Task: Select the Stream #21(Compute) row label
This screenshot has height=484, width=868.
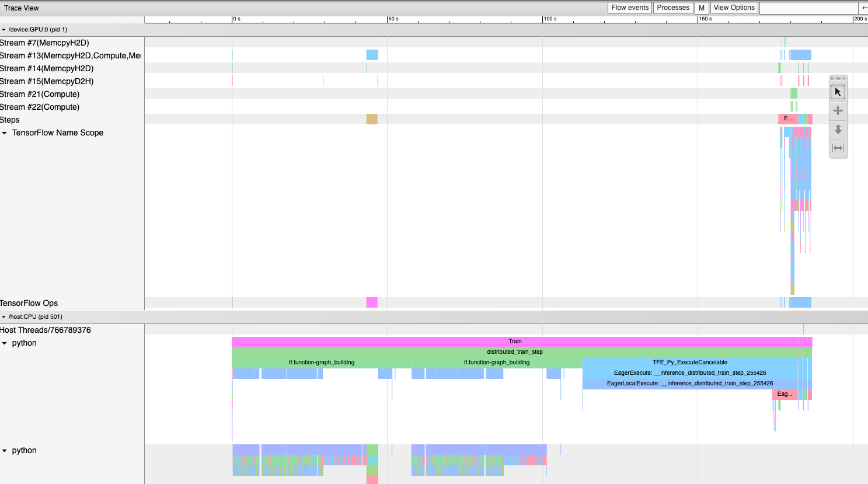Action: [40, 94]
